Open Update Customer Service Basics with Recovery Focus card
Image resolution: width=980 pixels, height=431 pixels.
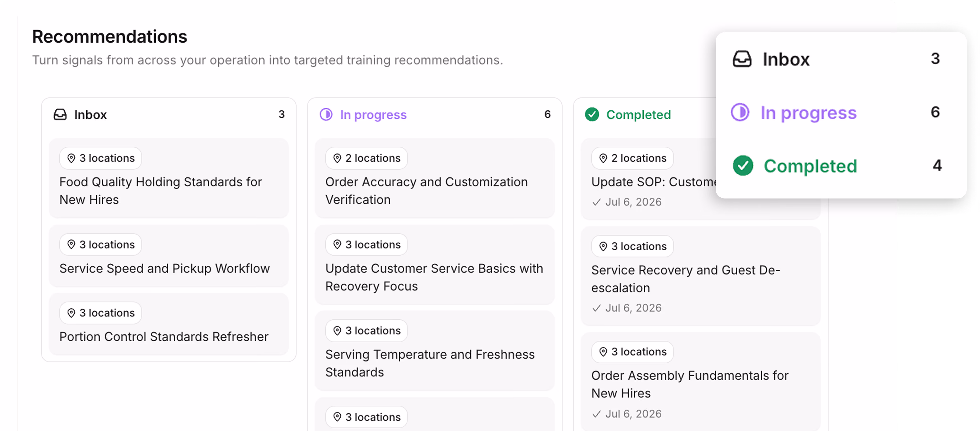tap(435, 265)
